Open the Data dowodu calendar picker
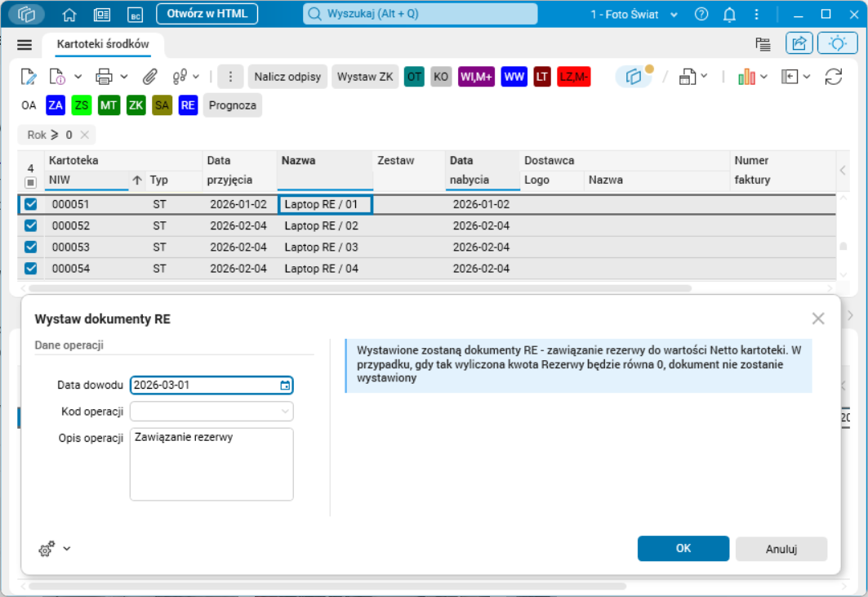 285,385
